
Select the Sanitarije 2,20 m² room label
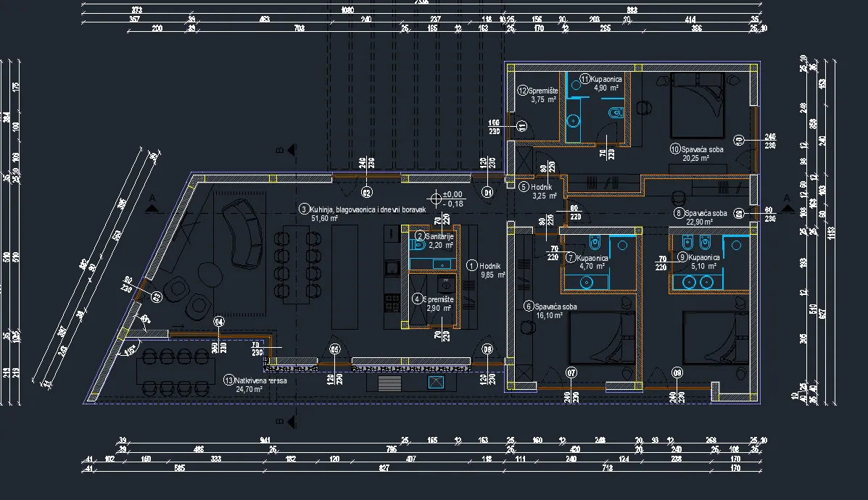pos(434,241)
